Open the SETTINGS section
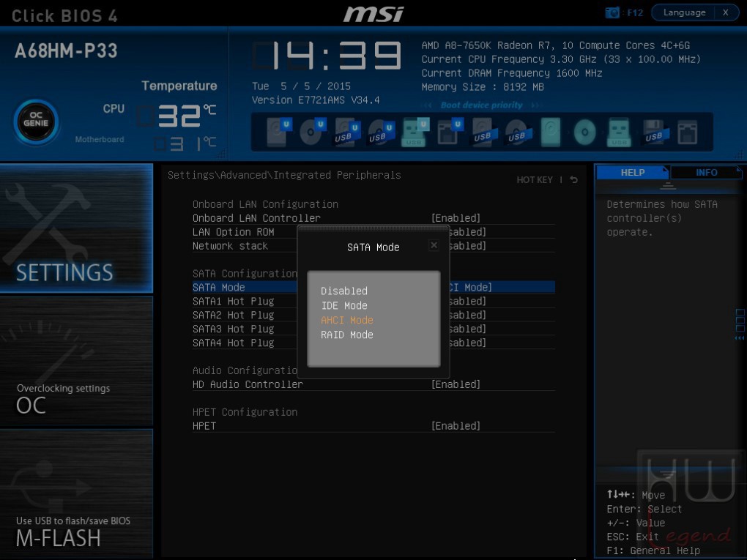This screenshot has width=747, height=560. point(76,228)
